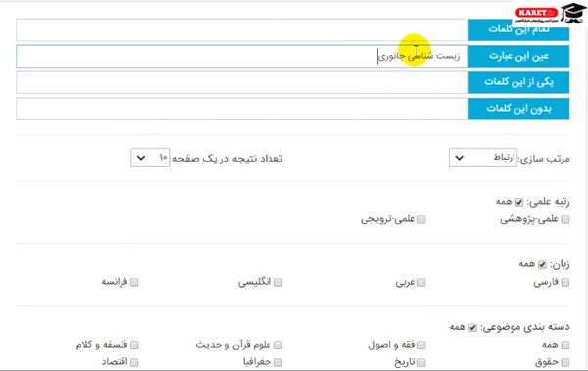Open the مرتب سازی dropdown showing ارتباط
Image resolution: width=588 pixels, height=371 pixels.
pos(483,158)
